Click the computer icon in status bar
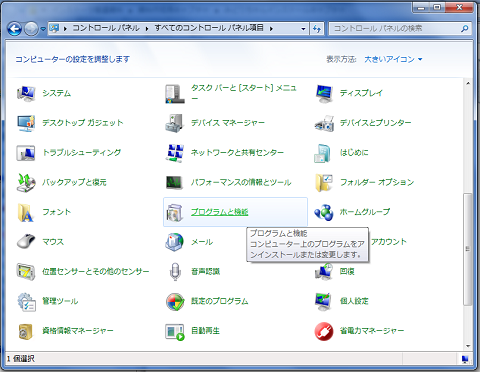 pos(465,359)
